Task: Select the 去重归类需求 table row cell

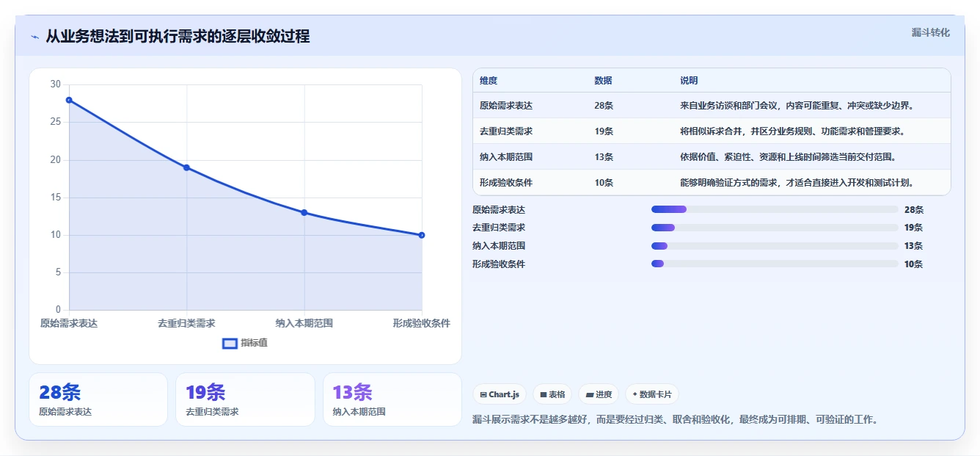Action: coord(506,131)
